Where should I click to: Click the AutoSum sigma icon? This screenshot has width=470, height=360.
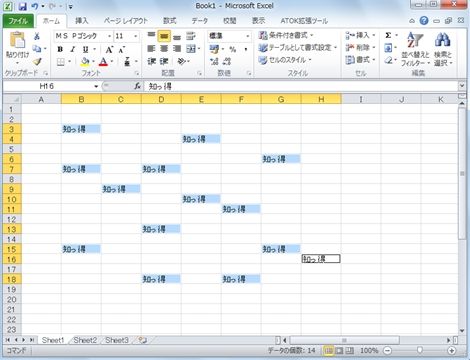(x=388, y=35)
